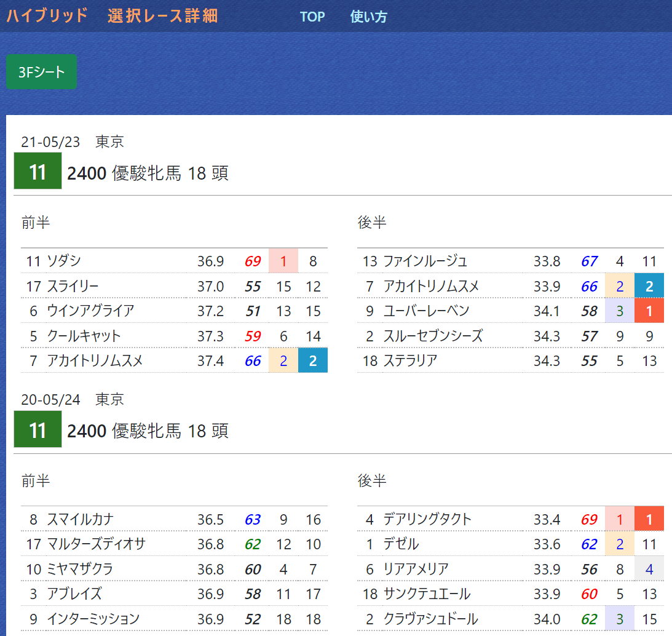672x636 pixels.
Task: Select ユーバーレーベン horse name
Action: click(427, 311)
